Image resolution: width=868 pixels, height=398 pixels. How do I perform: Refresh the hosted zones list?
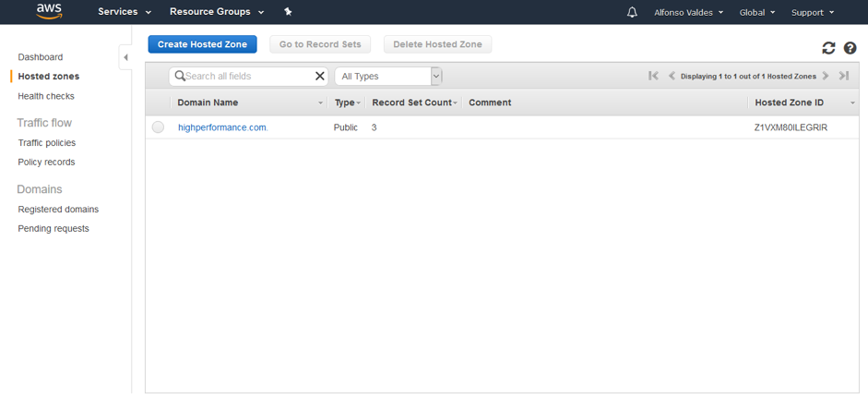[x=828, y=48]
